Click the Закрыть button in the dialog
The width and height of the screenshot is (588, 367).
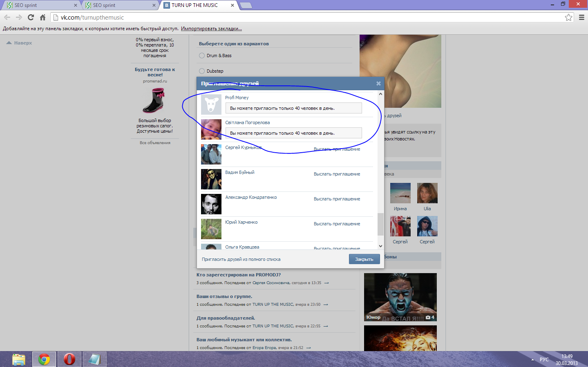point(364,259)
